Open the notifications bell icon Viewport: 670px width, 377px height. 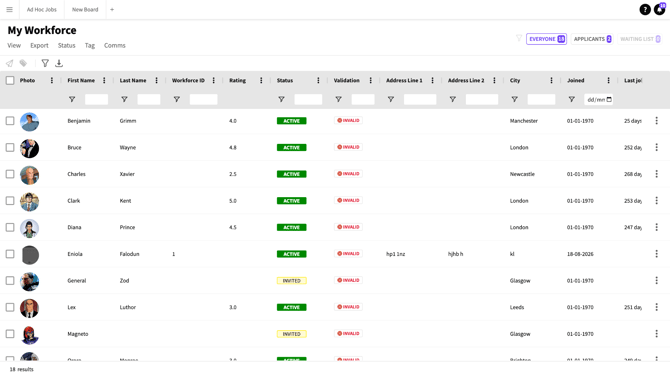click(x=659, y=9)
